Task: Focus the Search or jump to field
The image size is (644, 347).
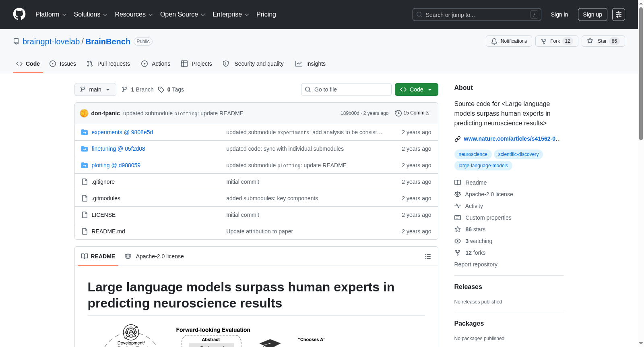Action: coord(477,15)
